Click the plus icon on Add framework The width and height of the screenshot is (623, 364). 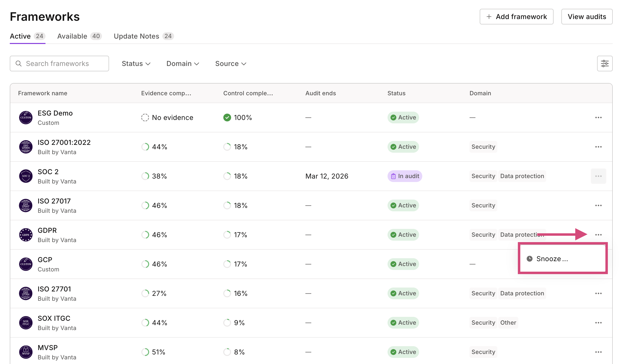click(489, 17)
